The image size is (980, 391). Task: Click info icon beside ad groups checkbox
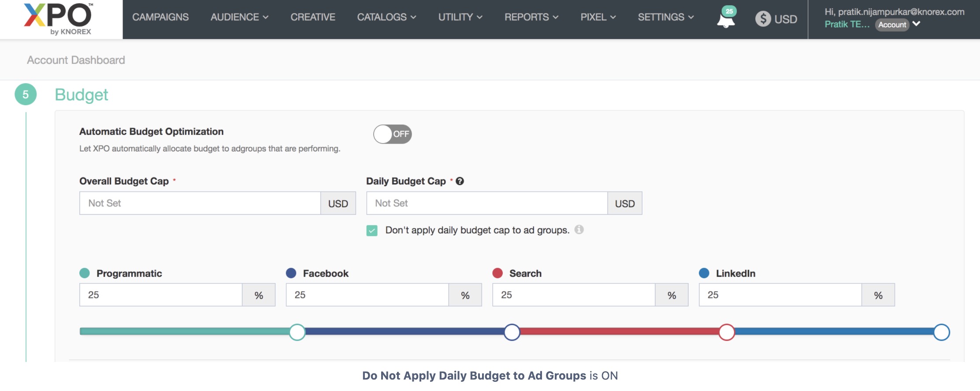click(579, 229)
